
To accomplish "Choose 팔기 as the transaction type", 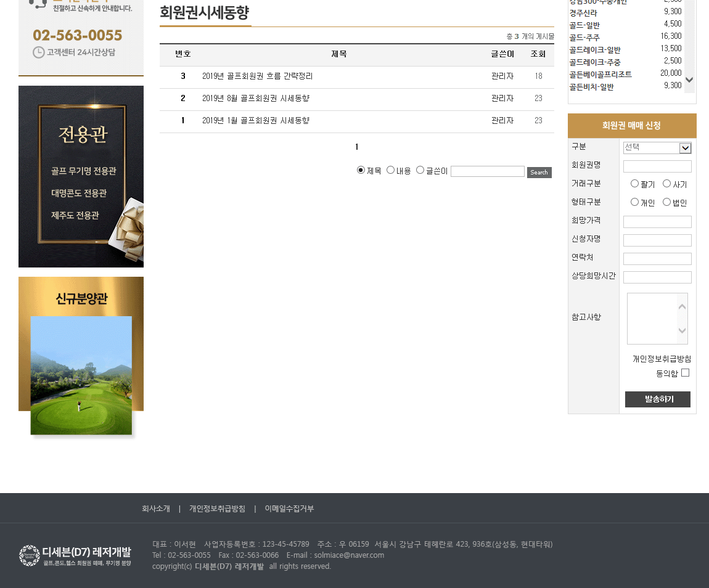I will (634, 184).
